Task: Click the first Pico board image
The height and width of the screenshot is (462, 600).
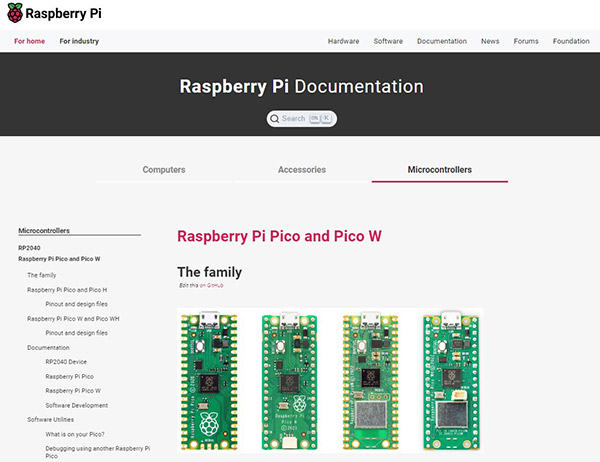Action: [209, 381]
